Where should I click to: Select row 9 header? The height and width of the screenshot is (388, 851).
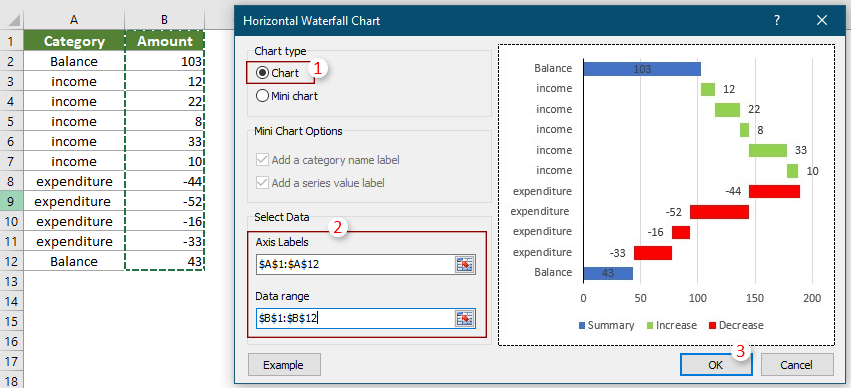tap(11, 201)
